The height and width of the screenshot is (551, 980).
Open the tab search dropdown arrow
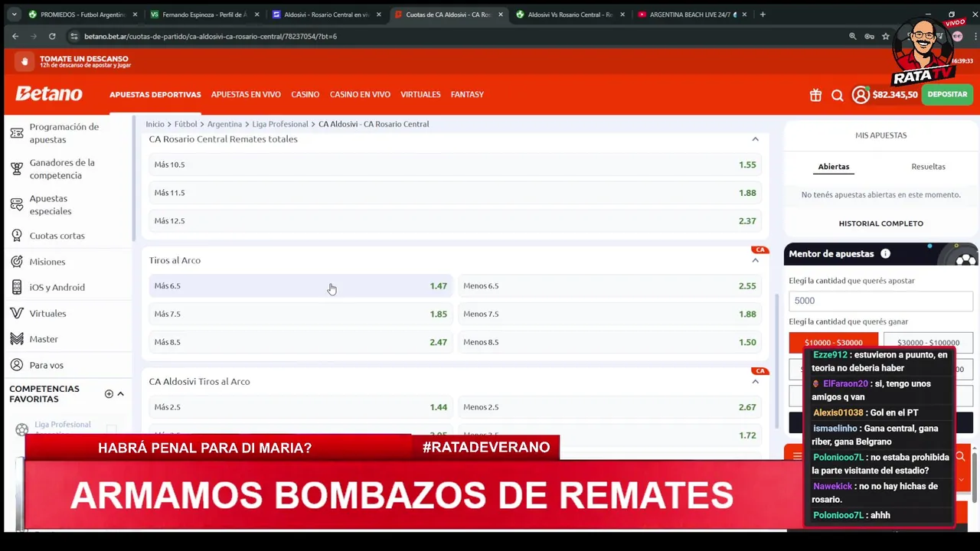pyautogui.click(x=14, y=15)
